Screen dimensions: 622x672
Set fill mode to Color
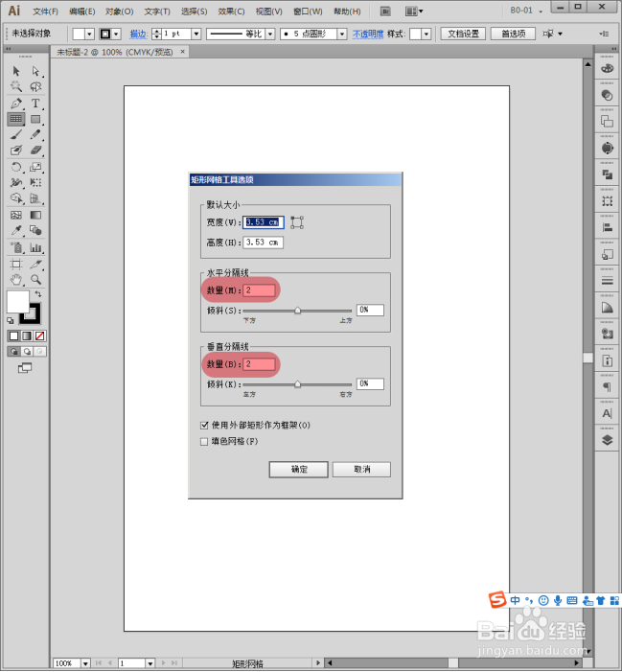[13, 336]
